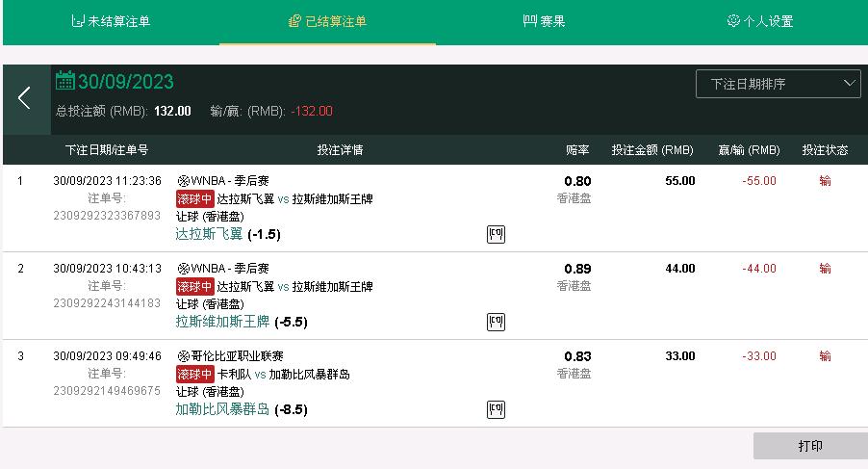This screenshot has width=868, height=469.
Task: Click the 加勒比风暴群岛 (-8.5) selection link
Action: coord(242,409)
